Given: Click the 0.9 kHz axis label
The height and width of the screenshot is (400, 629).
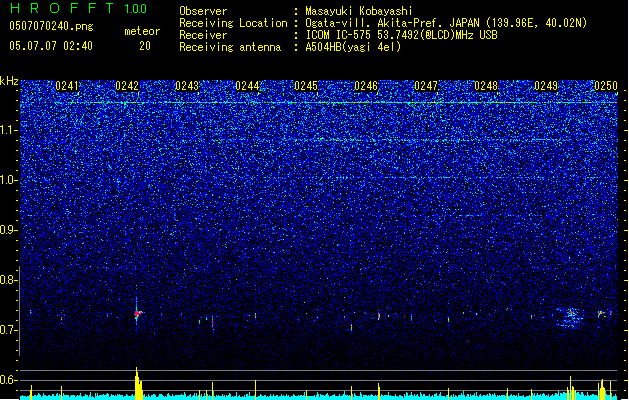Looking at the screenshot, I should [8, 230].
